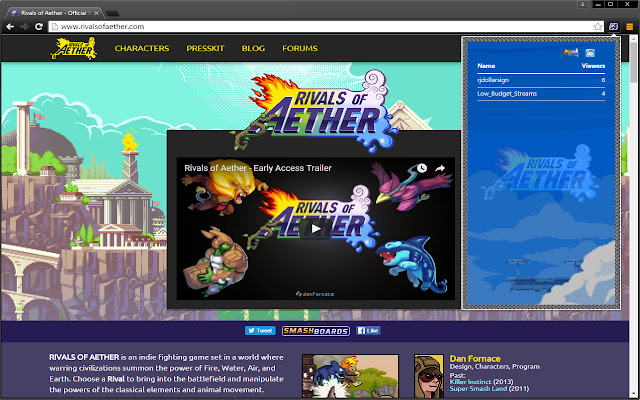Open the Low_Budget_Streams stream
Viewport: 640px width, 400px height.
(x=507, y=94)
